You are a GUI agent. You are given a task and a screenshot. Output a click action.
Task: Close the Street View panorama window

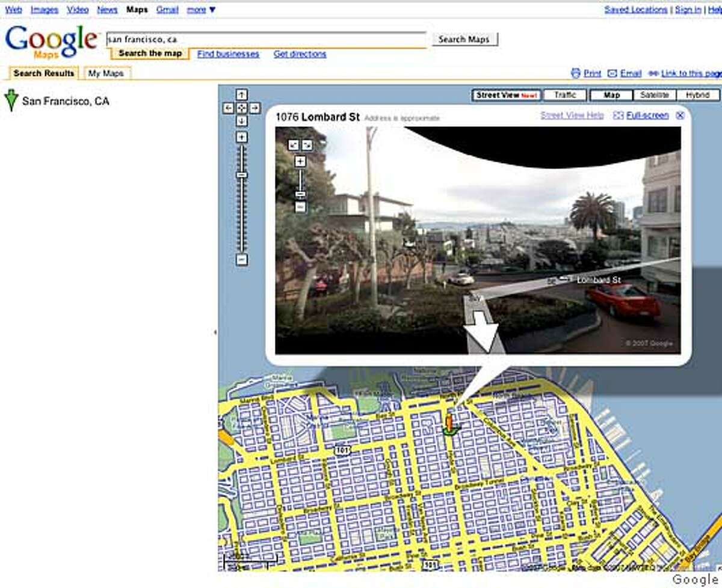point(679,115)
